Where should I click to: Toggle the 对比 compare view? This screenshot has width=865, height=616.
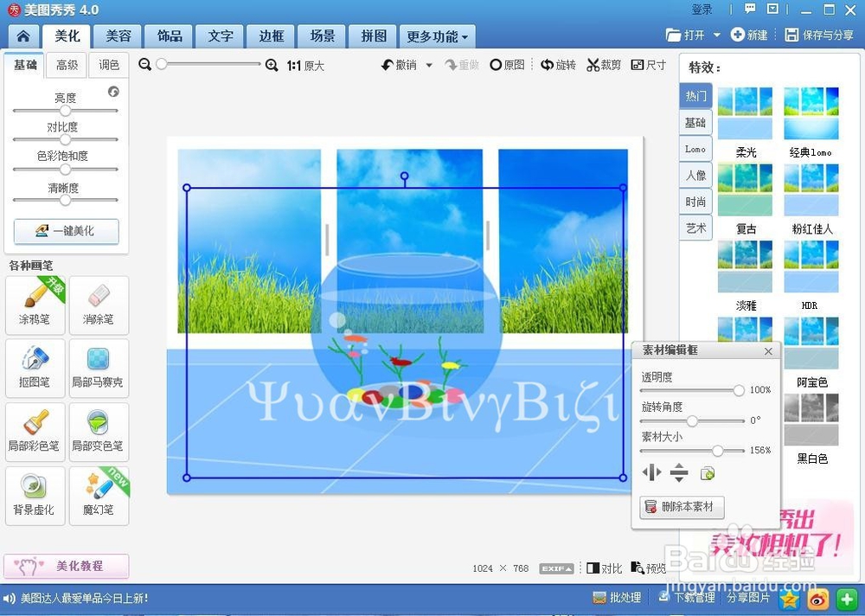pyautogui.click(x=604, y=568)
